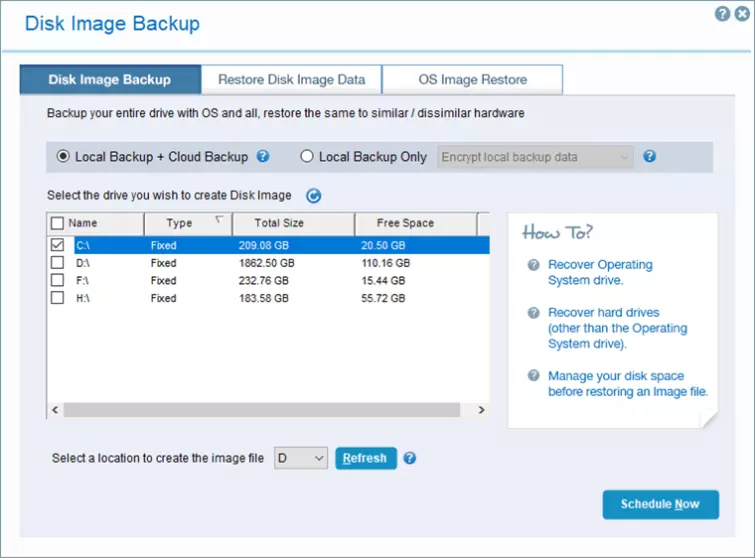Click question icon beside Recover Operating System drive
755x558 pixels.
(534, 265)
